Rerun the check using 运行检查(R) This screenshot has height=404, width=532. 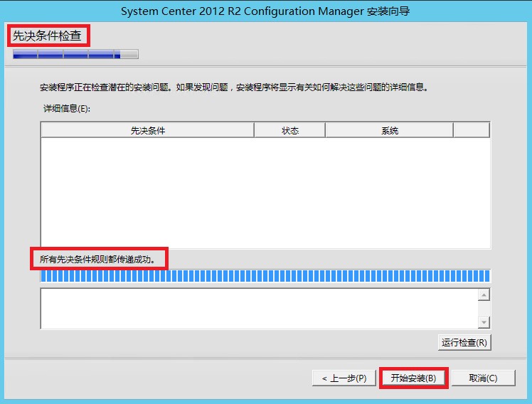(x=464, y=343)
